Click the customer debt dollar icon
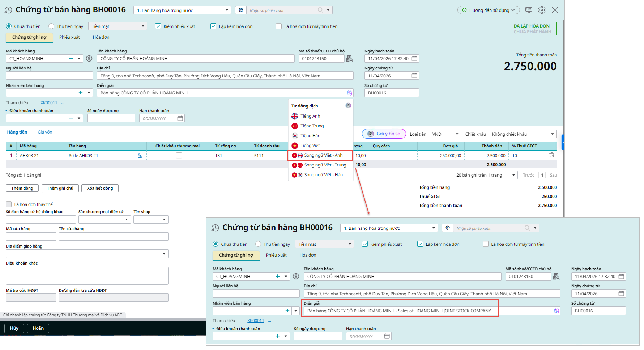 coord(89,59)
